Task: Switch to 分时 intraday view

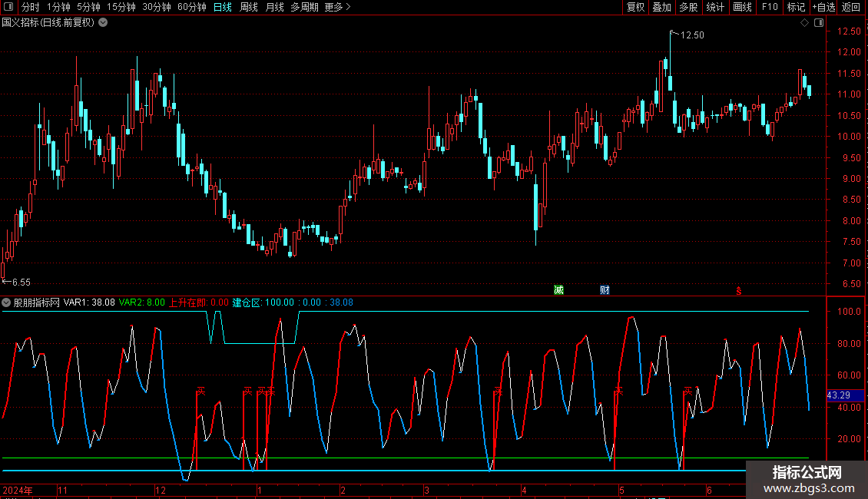Action: pyautogui.click(x=31, y=7)
